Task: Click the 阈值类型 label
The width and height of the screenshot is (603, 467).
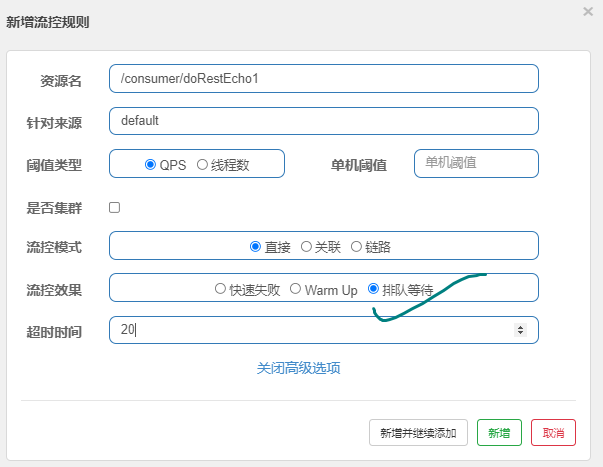Action: pyautogui.click(x=54, y=165)
